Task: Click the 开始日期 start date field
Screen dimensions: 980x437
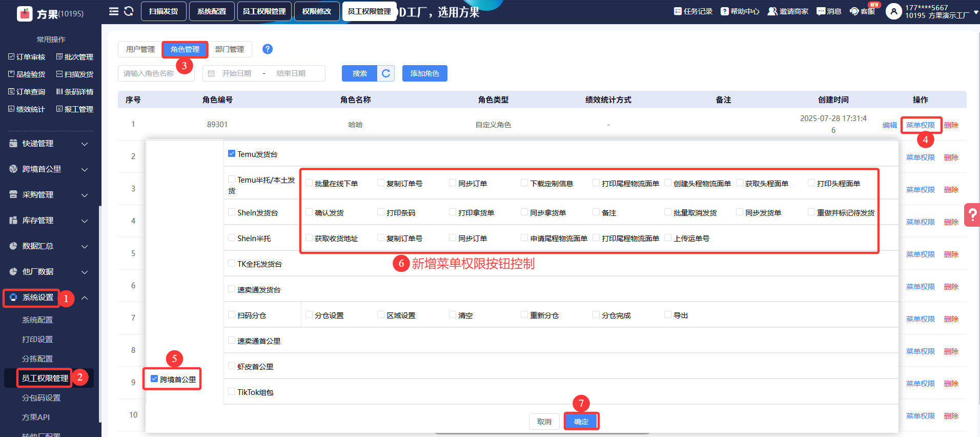Action: [237, 73]
